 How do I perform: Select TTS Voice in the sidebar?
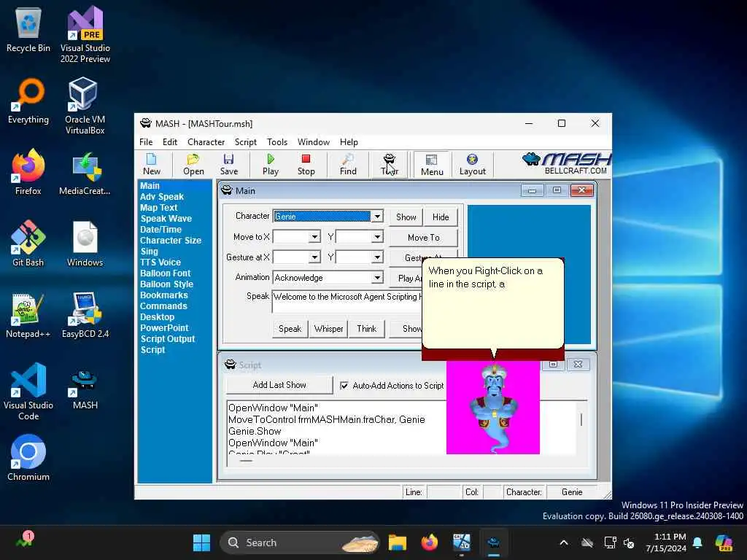point(160,262)
